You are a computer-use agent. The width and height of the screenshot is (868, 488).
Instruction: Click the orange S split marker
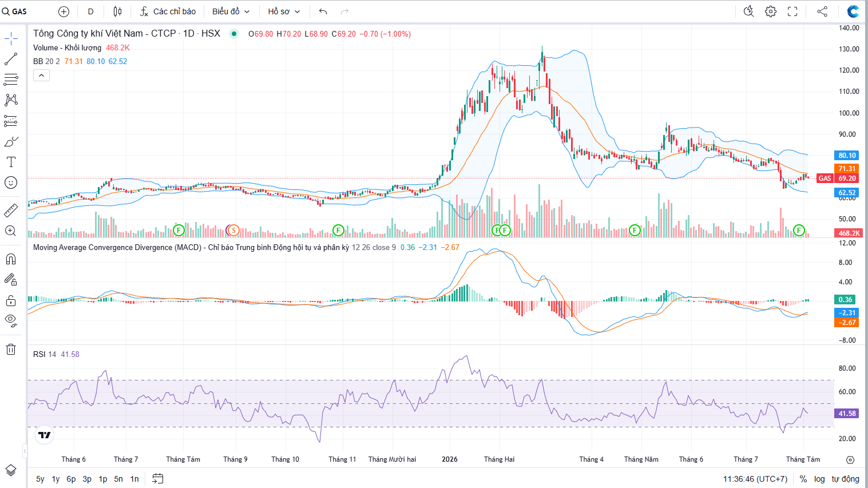coord(233,230)
